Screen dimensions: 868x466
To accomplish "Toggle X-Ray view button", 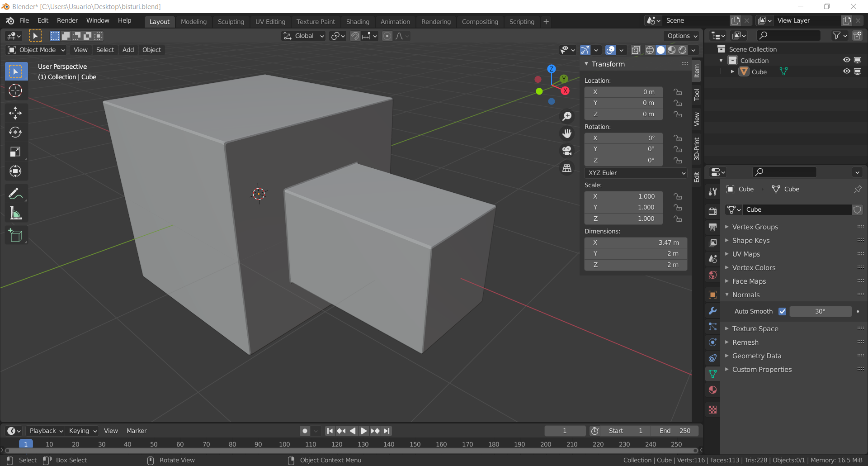I will [636, 50].
